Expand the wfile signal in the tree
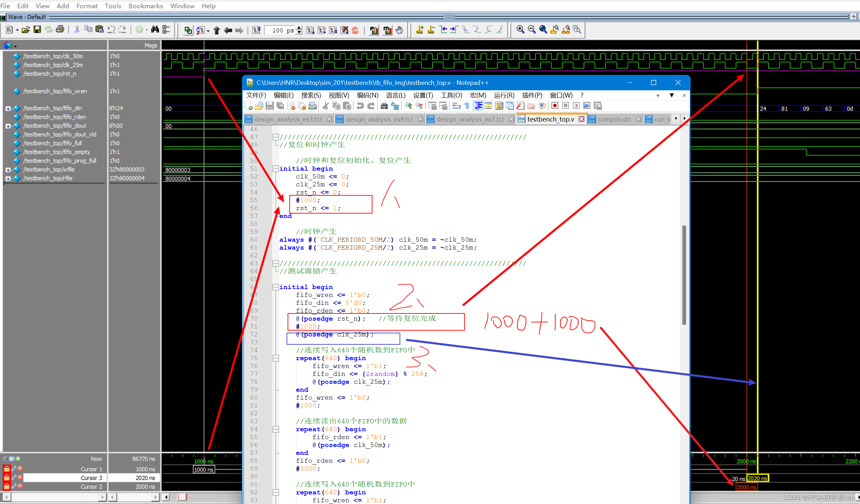This screenshot has width=860, height=504. click(8, 170)
